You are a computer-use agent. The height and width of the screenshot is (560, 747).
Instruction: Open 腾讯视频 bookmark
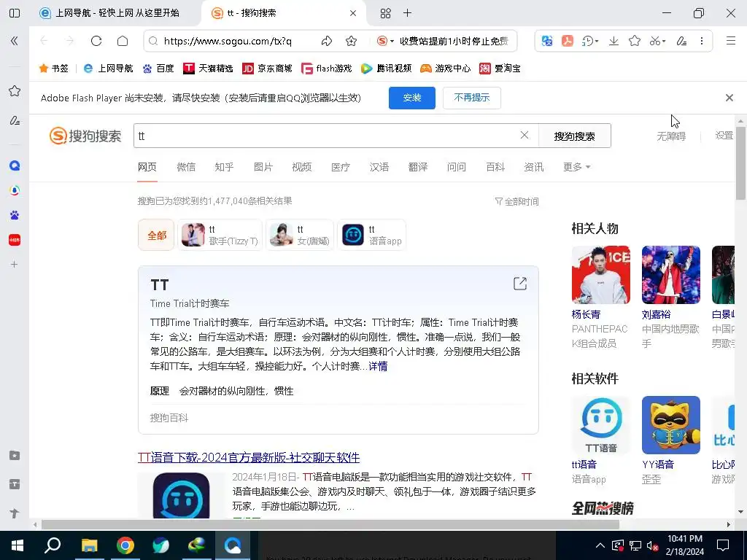(x=386, y=69)
